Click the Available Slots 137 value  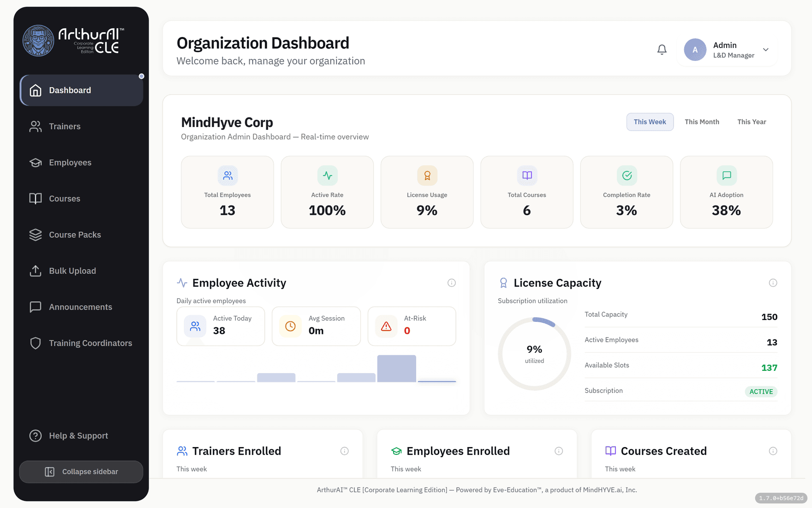[x=769, y=368]
